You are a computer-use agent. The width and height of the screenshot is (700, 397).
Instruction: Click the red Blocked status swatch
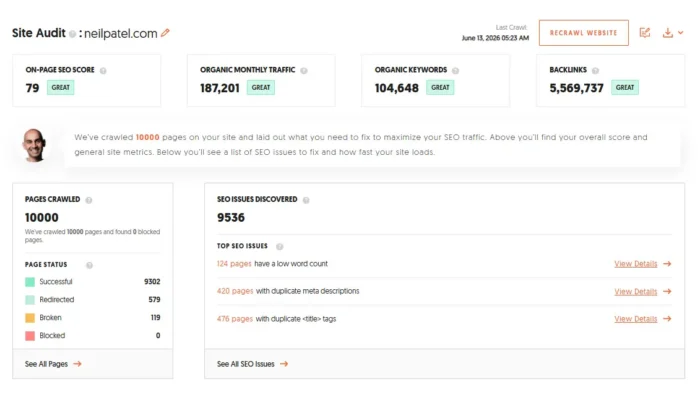pyautogui.click(x=30, y=336)
